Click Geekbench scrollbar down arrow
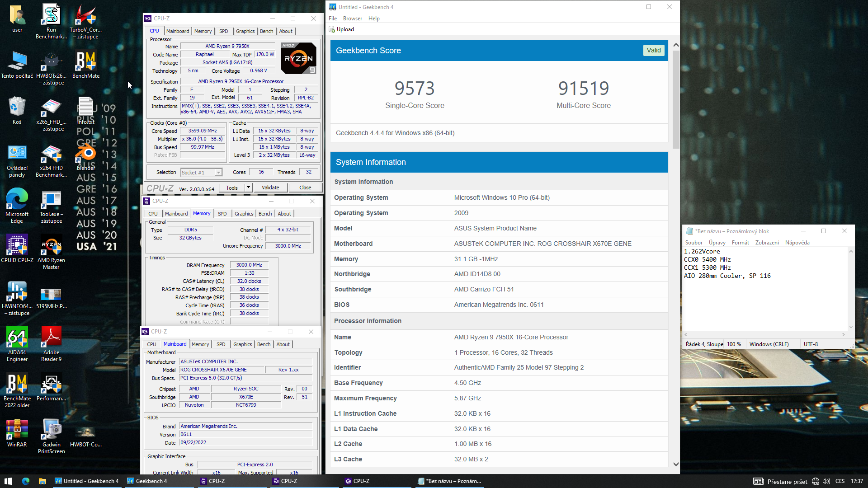 tap(675, 464)
